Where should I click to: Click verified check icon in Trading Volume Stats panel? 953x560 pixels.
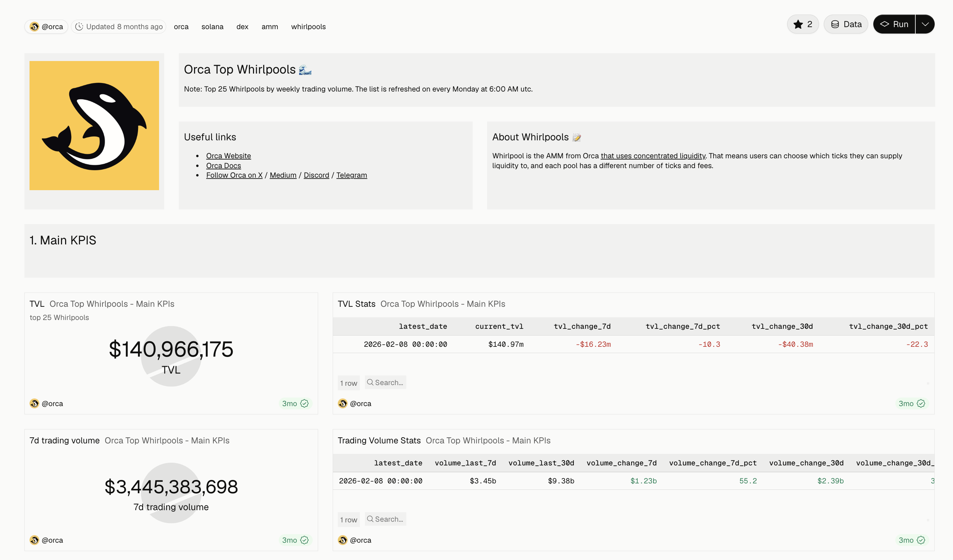[921, 540]
